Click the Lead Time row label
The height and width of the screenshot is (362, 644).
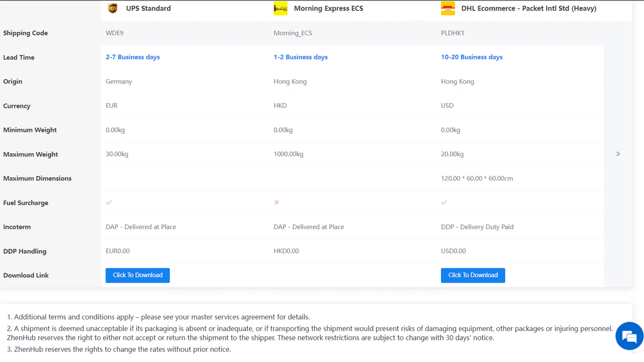pos(19,58)
